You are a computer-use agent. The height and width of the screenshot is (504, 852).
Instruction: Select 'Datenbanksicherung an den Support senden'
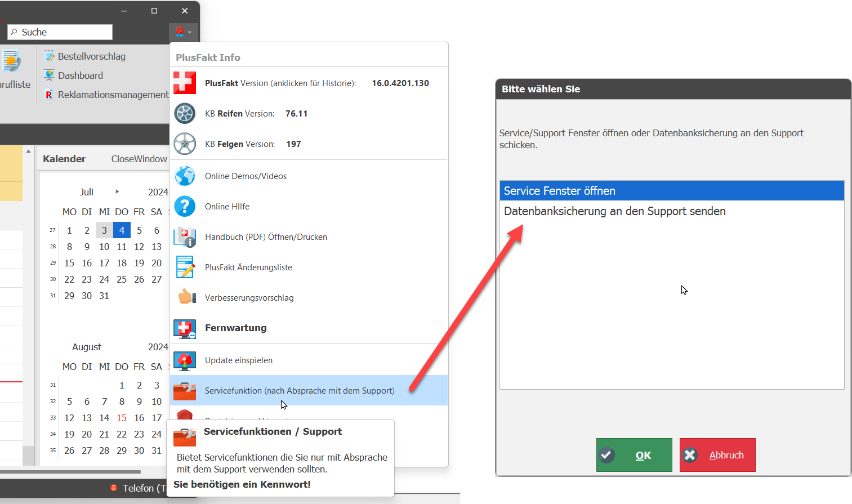click(x=672, y=211)
